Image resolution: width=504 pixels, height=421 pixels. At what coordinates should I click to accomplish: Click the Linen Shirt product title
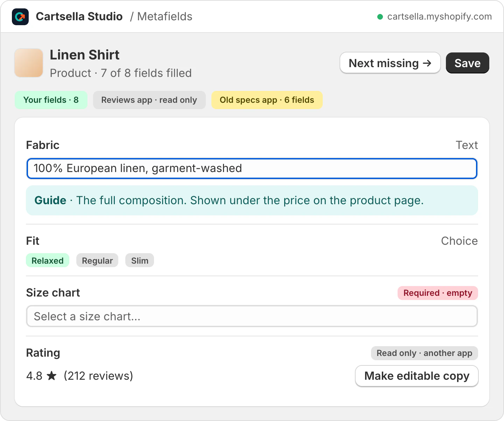(84, 55)
